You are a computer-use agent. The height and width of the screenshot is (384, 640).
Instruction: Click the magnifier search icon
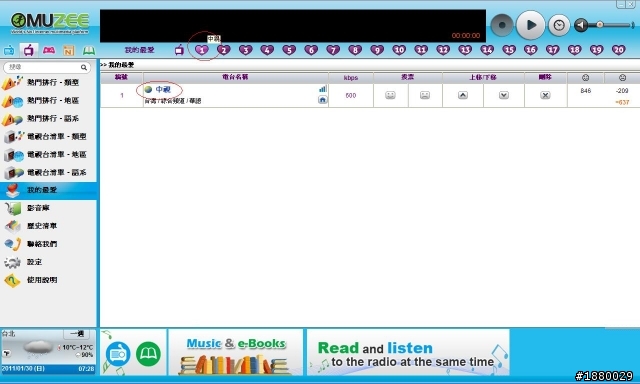pyautogui.click(x=84, y=67)
